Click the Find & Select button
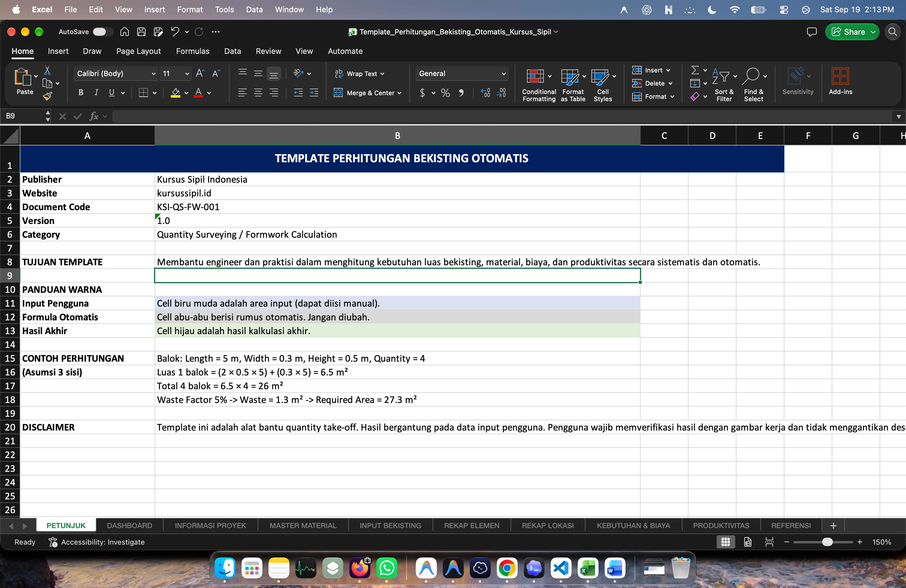Screen dimensions: 906x588 754,85
